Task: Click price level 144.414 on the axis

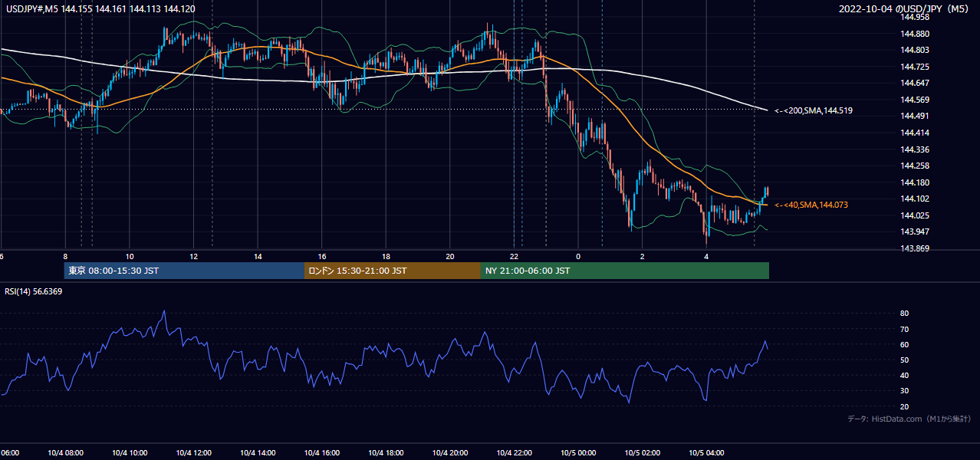Action: pos(915,133)
